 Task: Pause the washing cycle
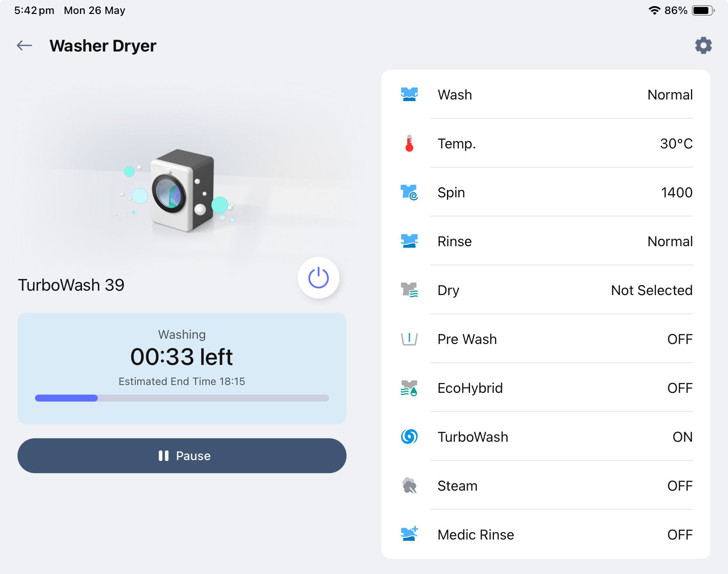182,456
